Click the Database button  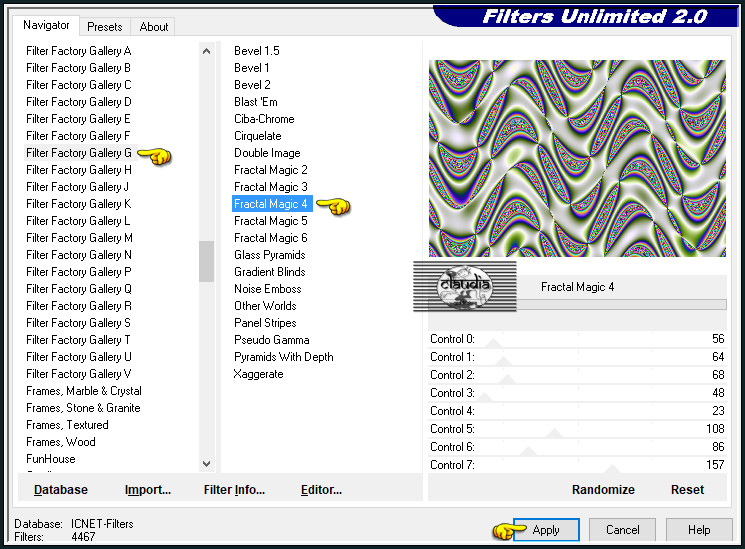pyautogui.click(x=61, y=490)
